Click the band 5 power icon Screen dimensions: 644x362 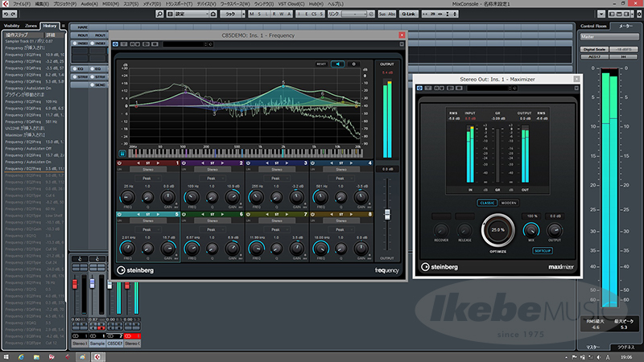(x=120, y=215)
